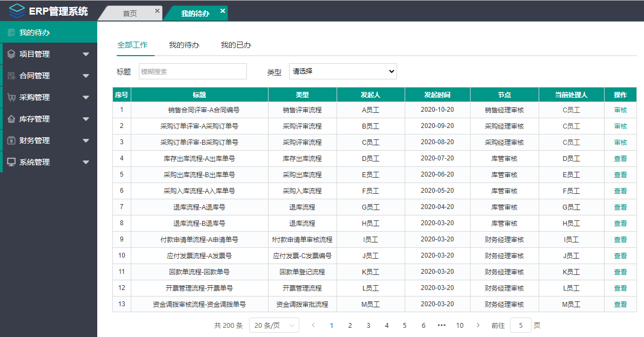This screenshot has width=644, height=337.
Task: Expand the 项目管理 menu arrow
Action: [86, 54]
